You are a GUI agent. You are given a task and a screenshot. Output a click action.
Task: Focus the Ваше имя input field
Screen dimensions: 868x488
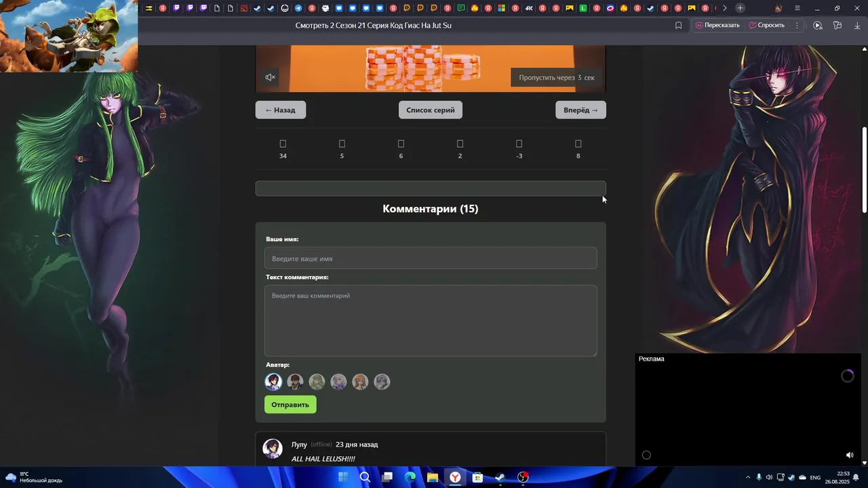click(431, 258)
